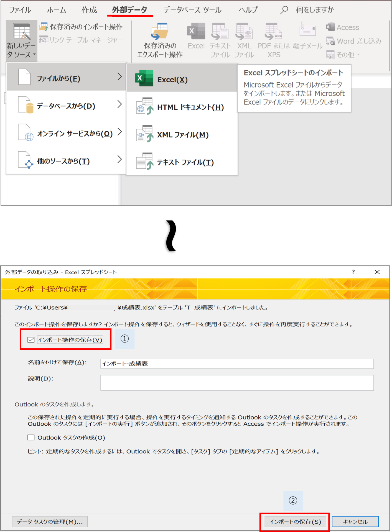Click the search magnifier icon (何をしますか)
392x532 pixels.
coord(284,10)
